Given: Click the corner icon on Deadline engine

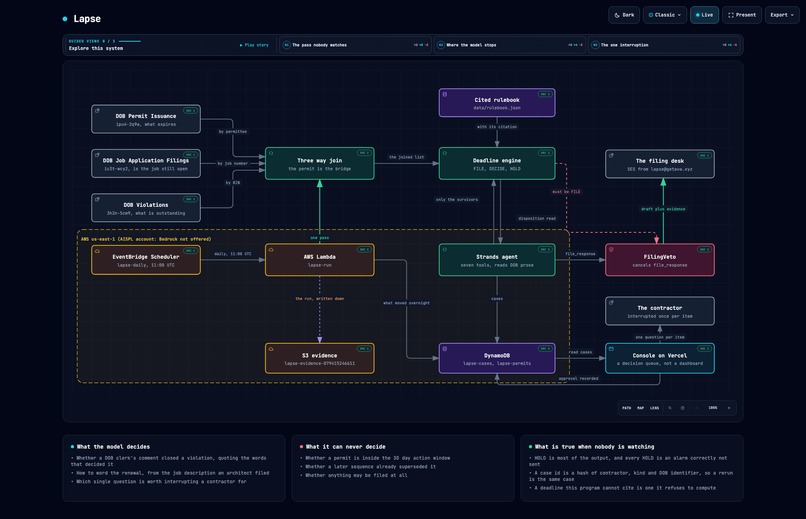Looking at the screenshot, I should [445, 153].
